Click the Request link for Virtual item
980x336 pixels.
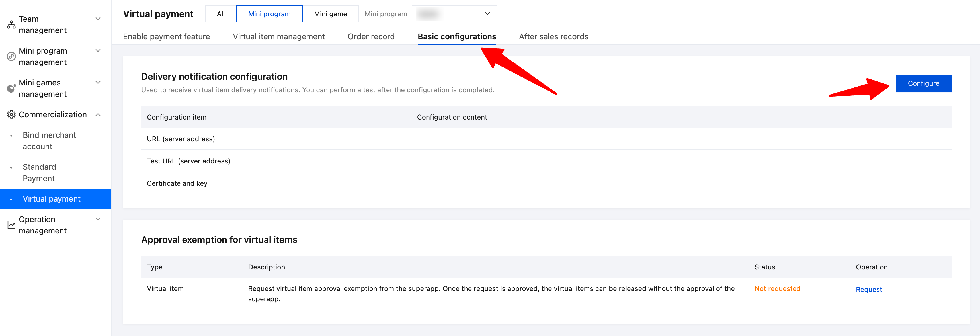pyautogui.click(x=868, y=289)
